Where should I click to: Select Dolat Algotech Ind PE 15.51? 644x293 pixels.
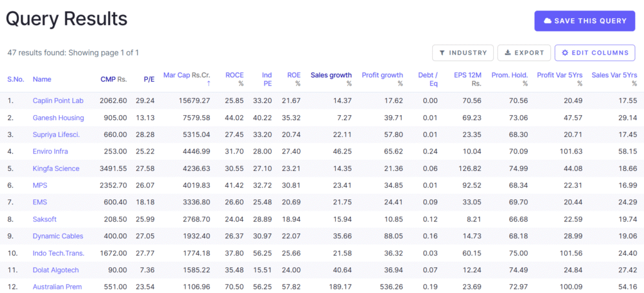pos(263,270)
